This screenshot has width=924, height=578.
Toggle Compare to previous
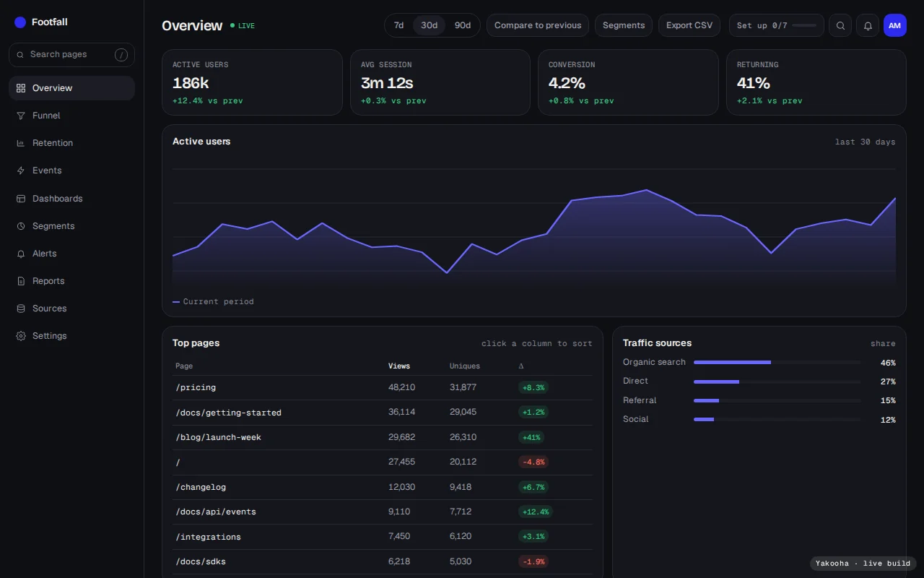[x=538, y=25]
